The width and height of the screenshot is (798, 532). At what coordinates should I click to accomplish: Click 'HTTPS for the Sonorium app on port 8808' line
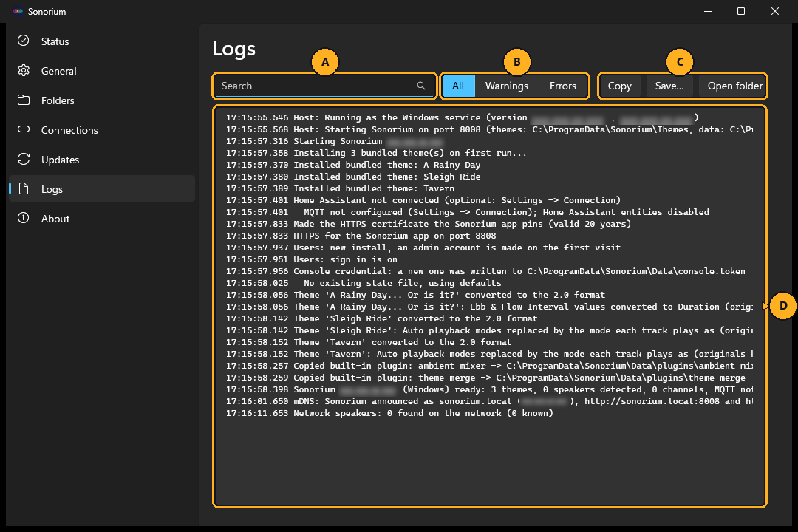pyautogui.click(x=361, y=236)
